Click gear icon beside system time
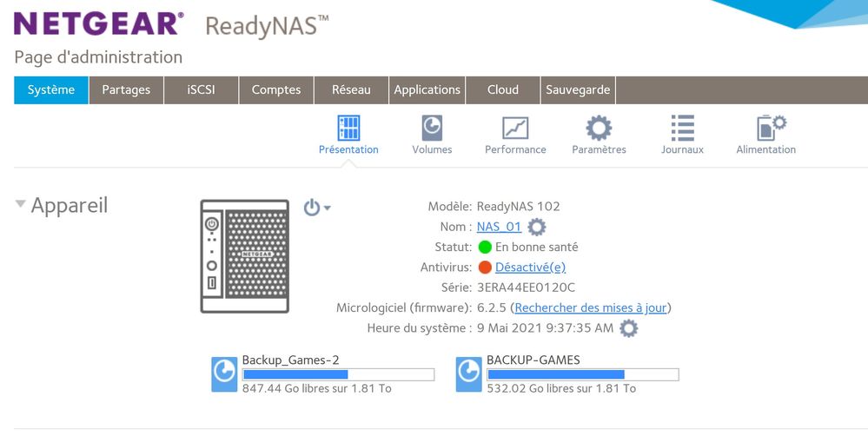868x436 pixels. [628, 328]
